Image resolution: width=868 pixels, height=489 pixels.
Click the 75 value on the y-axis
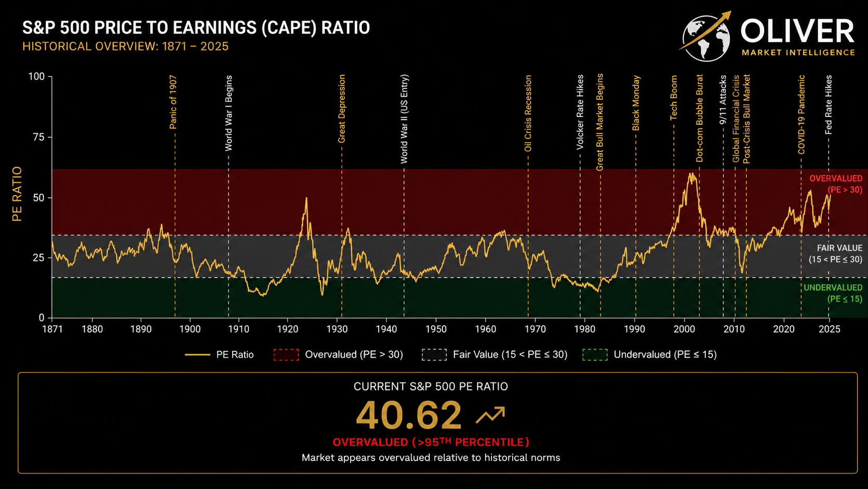point(38,137)
